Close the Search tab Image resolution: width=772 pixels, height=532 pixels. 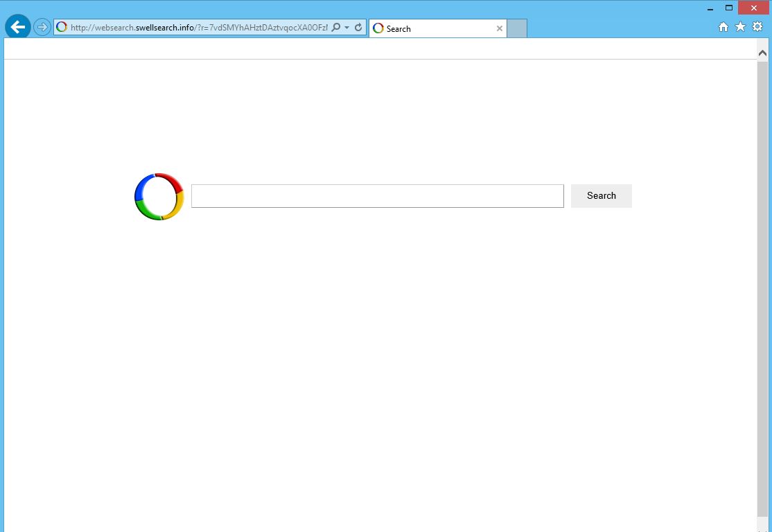pyautogui.click(x=499, y=28)
